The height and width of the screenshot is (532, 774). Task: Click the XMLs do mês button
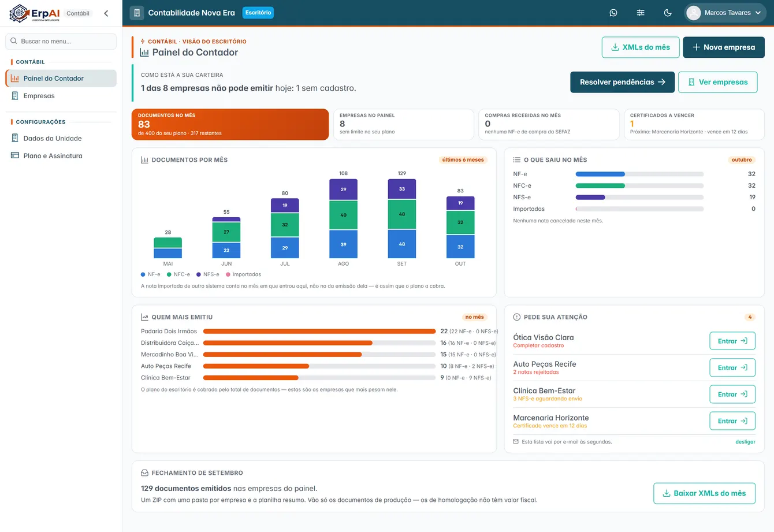click(x=641, y=47)
